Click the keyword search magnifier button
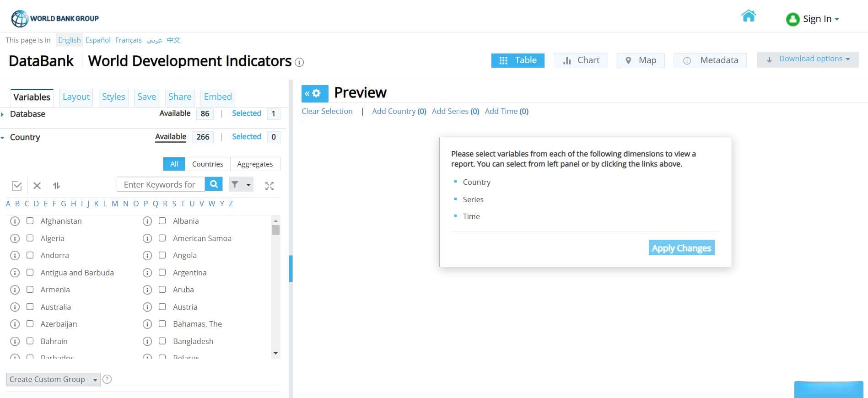The image size is (868, 398). [214, 184]
